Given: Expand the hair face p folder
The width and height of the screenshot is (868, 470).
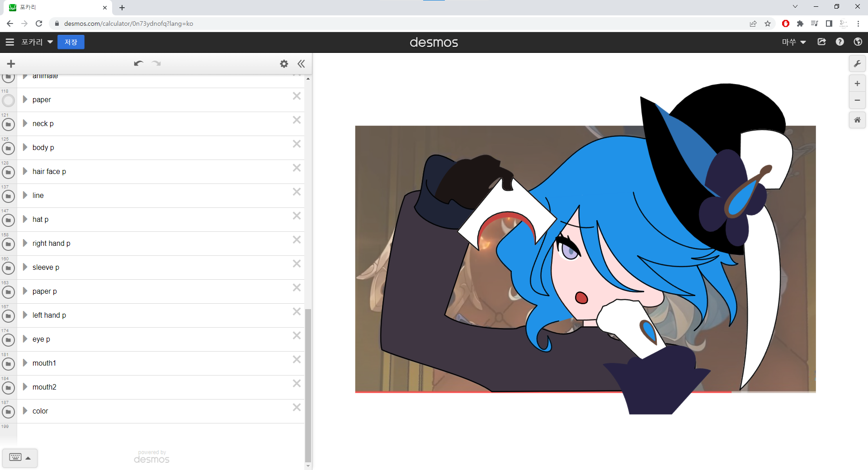Looking at the screenshot, I should [x=25, y=171].
